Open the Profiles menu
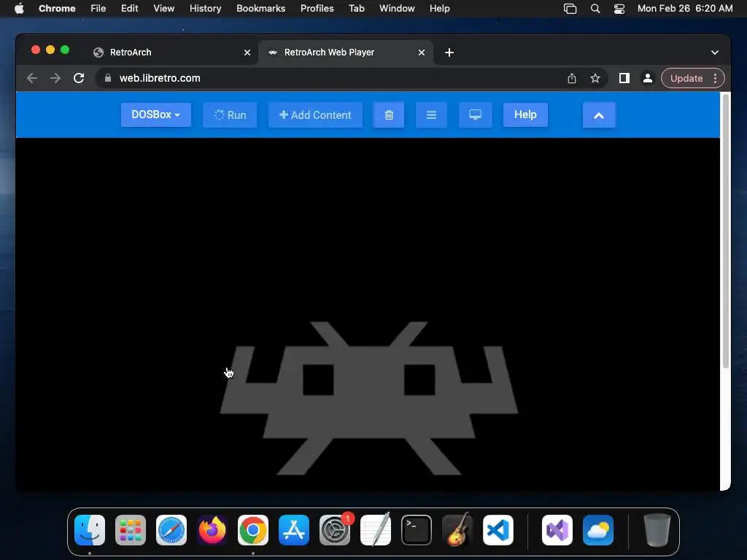 tap(317, 9)
